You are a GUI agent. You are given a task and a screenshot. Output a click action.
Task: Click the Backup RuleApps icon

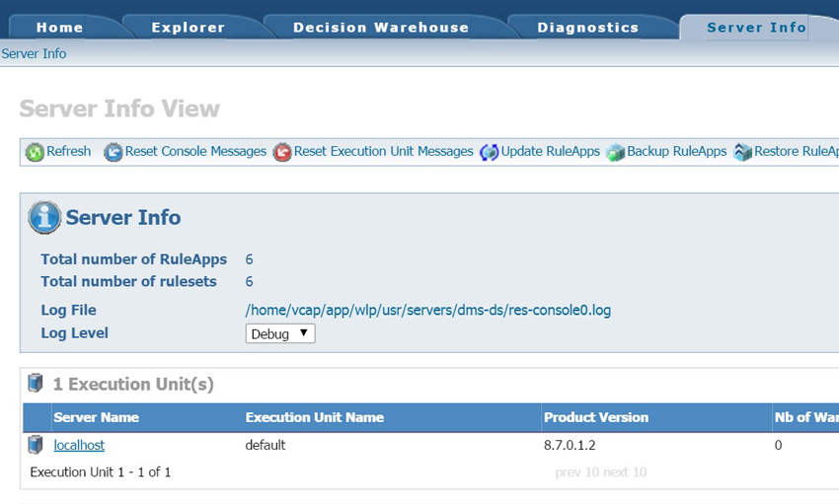pos(615,152)
